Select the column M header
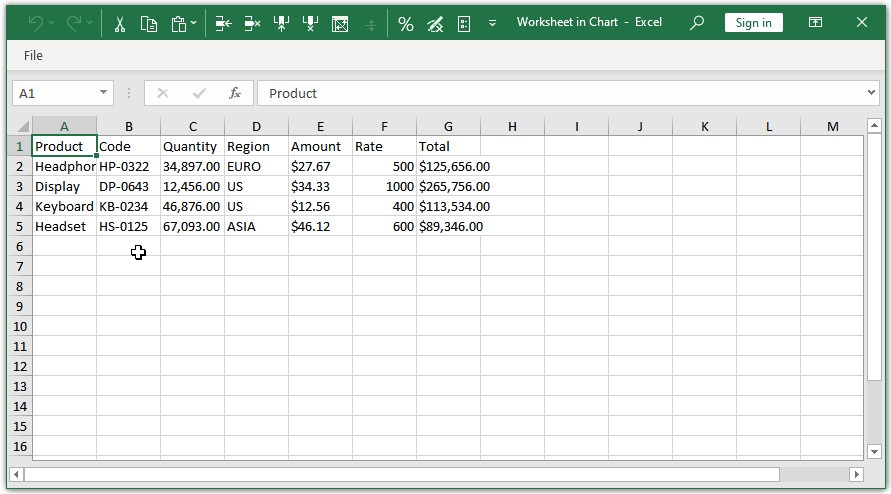Viewport: 891px width, 494px height. pyautogui.click(x=832, y=126)
